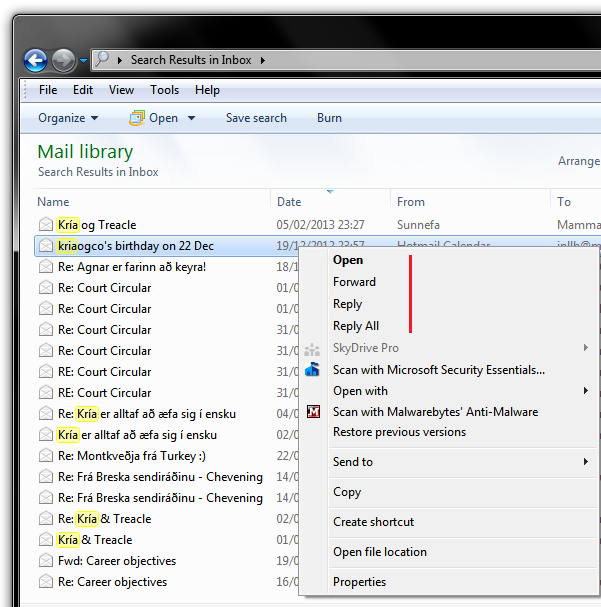Image resolution: width=601 pixels, height=607 pixels.
Task: Click the search magnifier icon in address bar
Action: (102, 59)
